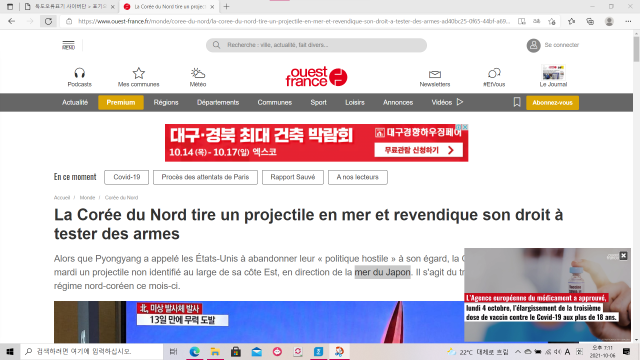Image resolution: width=640 pixels, height=360 pixels.
Task: Select the Sport menu item
Action: click(318, 102)
